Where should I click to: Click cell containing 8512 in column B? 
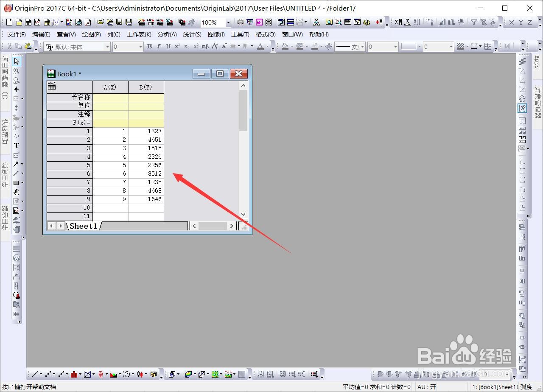(146, 174)
